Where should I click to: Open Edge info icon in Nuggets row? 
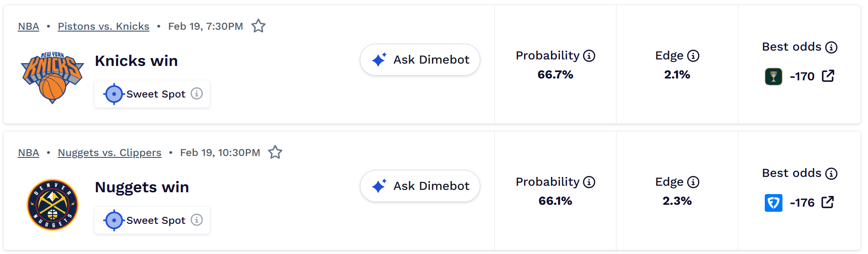[693, 182]
